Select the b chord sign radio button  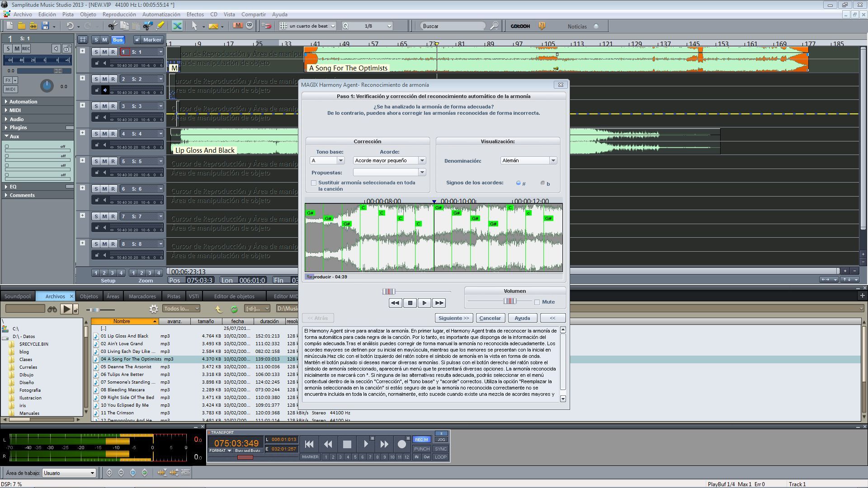pyautogui.click(x=542, y=183)
